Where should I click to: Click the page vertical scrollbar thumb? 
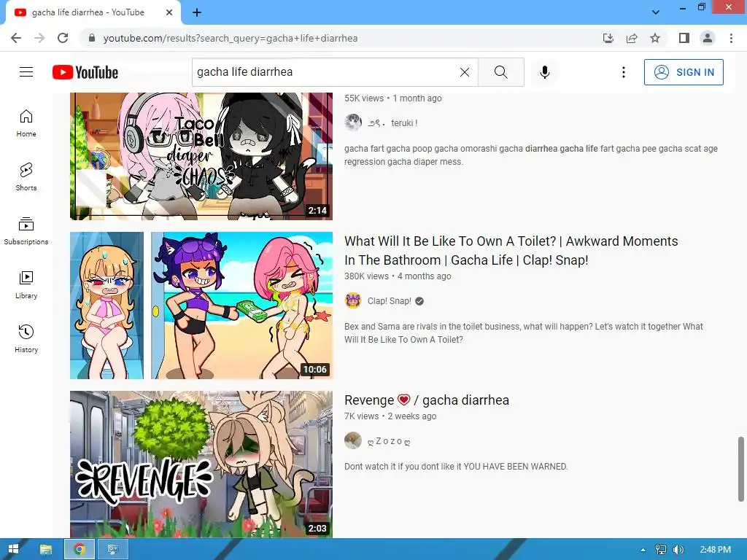point(741,469)
